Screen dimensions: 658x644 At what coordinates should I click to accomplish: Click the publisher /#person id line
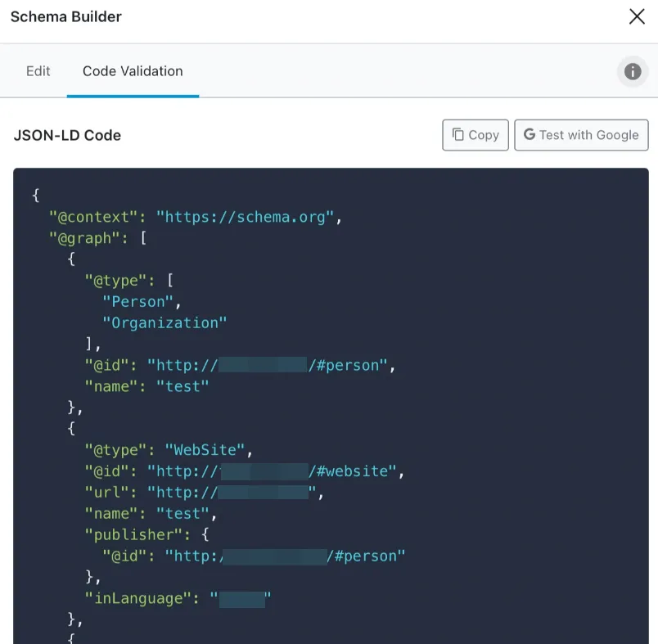(254, 556)
